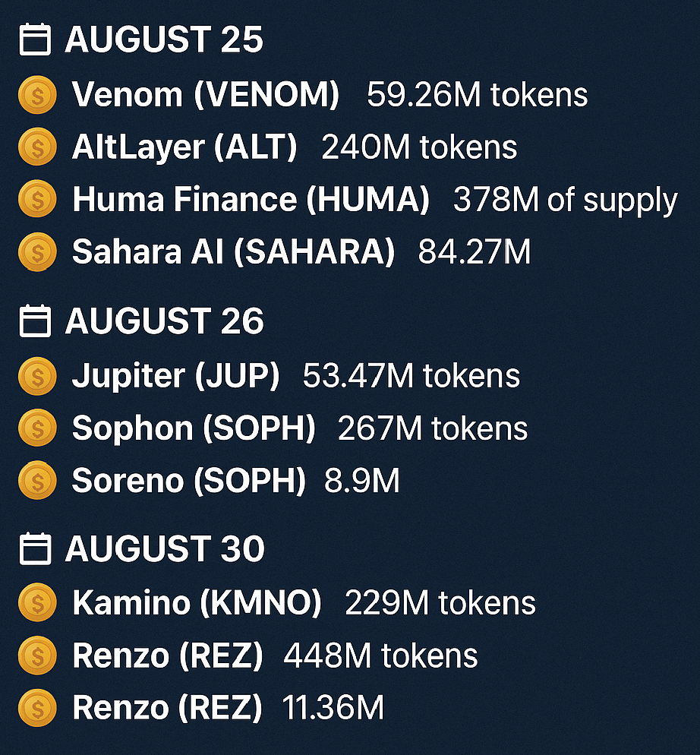
Task: Click the Jupiter (JUP) token name
Action: coord(175,376)
